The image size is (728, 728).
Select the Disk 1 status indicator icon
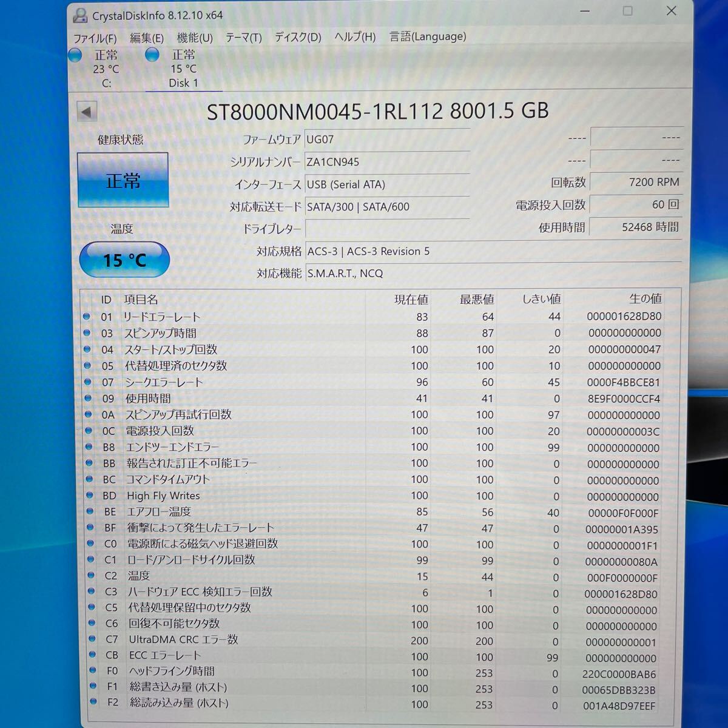(x=152, y=55)
